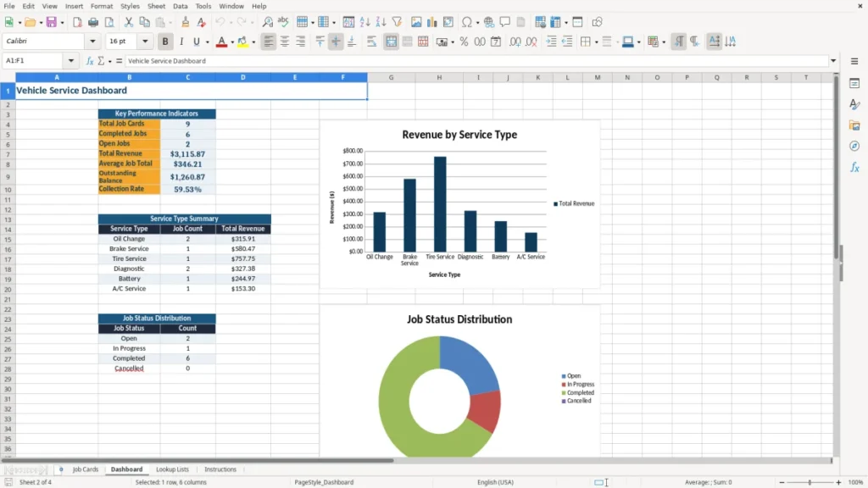The image size is (868, 488).
Task: Open the Font Size dropdown
Action: pyautogui.click(x=145, y=42)
